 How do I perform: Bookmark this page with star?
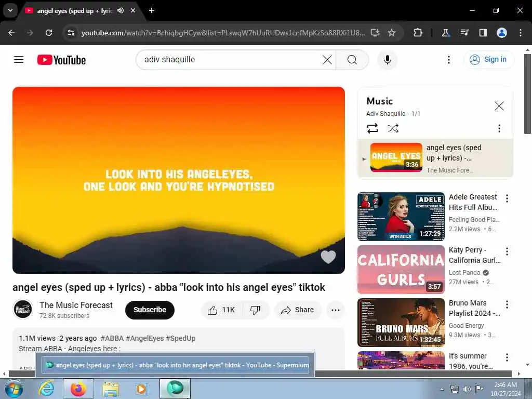click(392, 33)
